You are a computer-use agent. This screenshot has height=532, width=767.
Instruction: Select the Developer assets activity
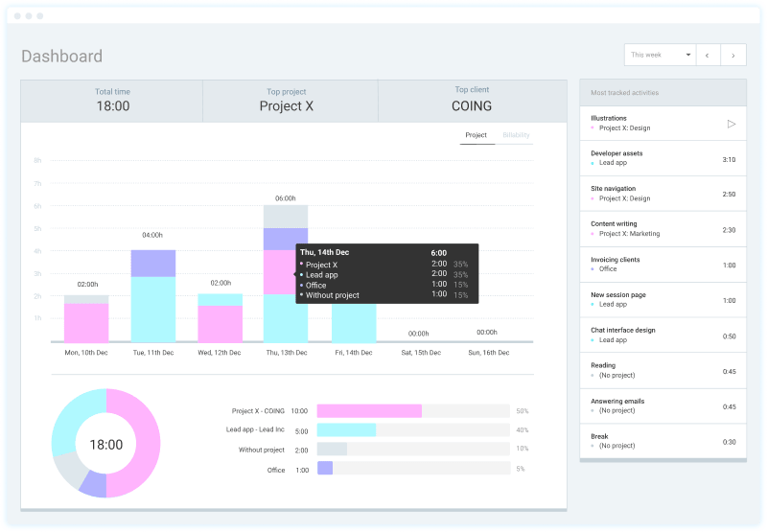coord(662,158)
